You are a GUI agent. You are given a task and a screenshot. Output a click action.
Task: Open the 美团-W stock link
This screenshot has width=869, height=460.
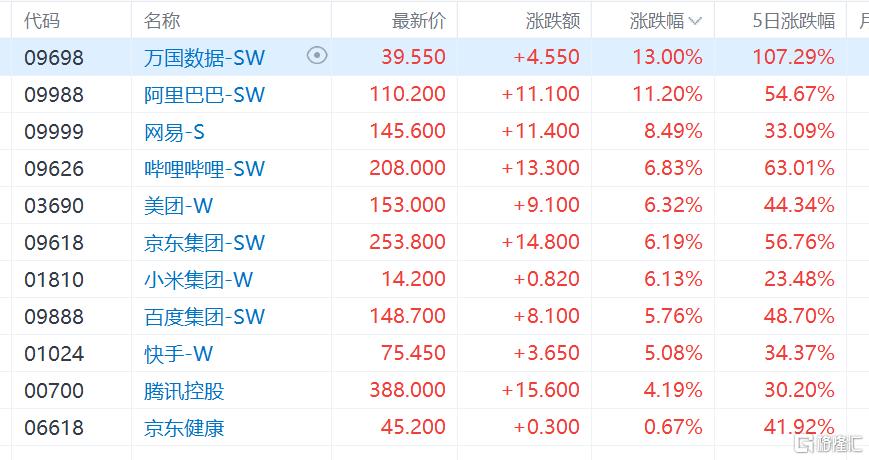click(178, 206)
